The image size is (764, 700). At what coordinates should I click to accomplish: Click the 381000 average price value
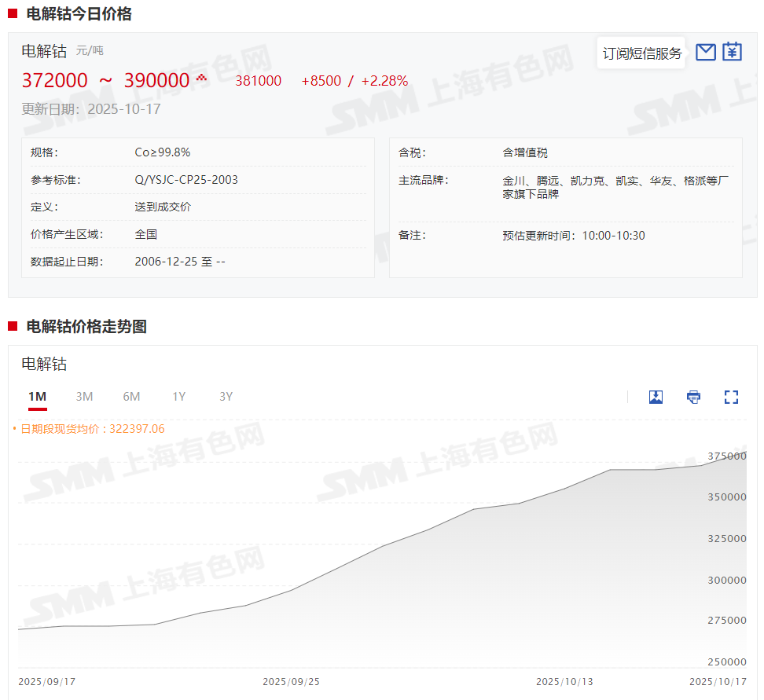(258, 81)
